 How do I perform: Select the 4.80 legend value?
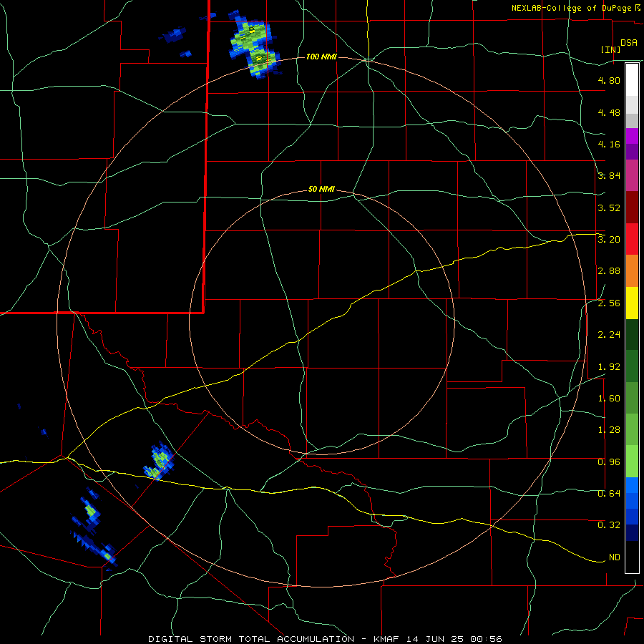point(609,80)
